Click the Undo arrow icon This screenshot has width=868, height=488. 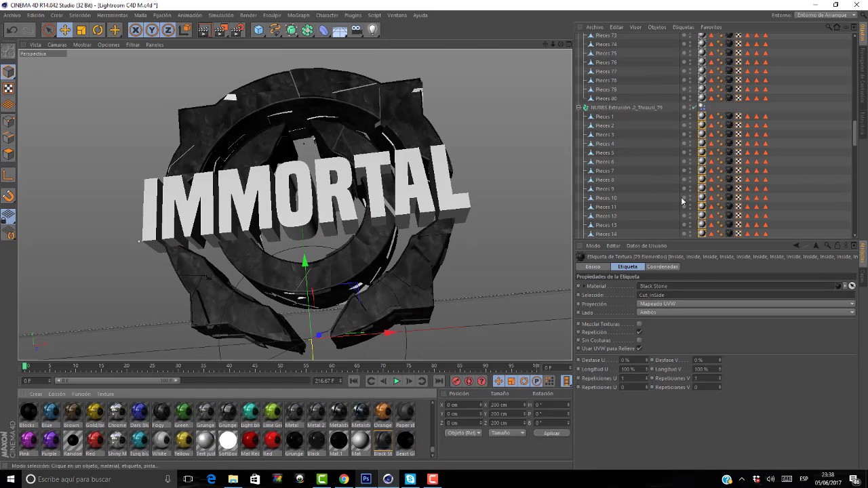click(x=12, y=30)
